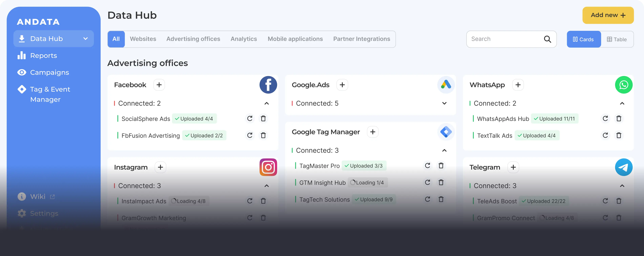Click the WhatsApp logo icon
This screenshot has height=256, width=644.
(624, 85)
